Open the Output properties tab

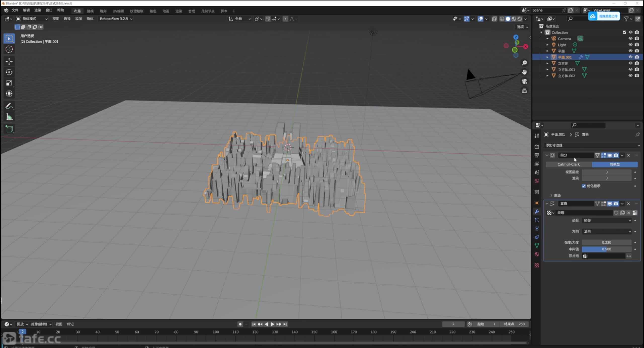tap(537, 155)
